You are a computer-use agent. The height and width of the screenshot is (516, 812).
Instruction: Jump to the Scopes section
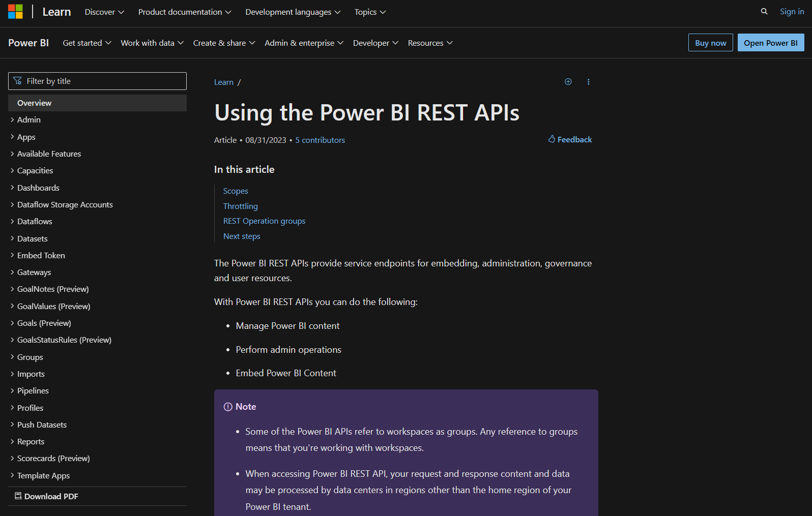pyautogui.click(x=236, y=191)
